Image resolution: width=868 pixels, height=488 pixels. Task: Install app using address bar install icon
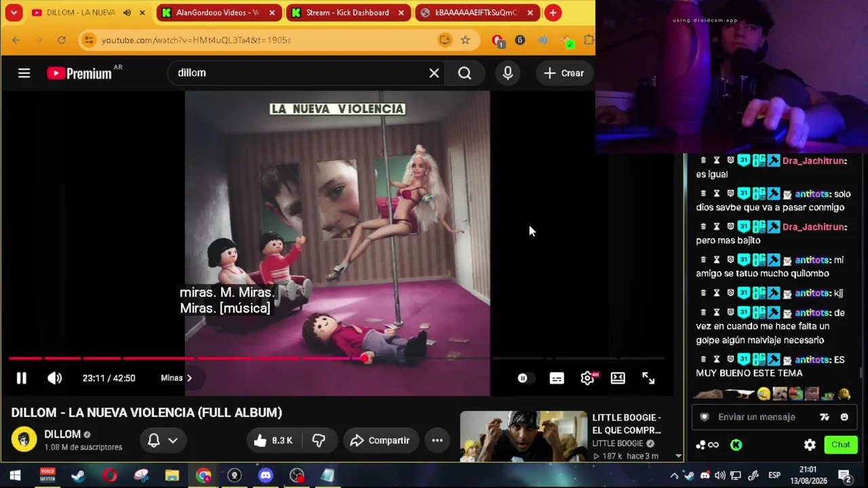pyautogui.click(x=445, y=41)
